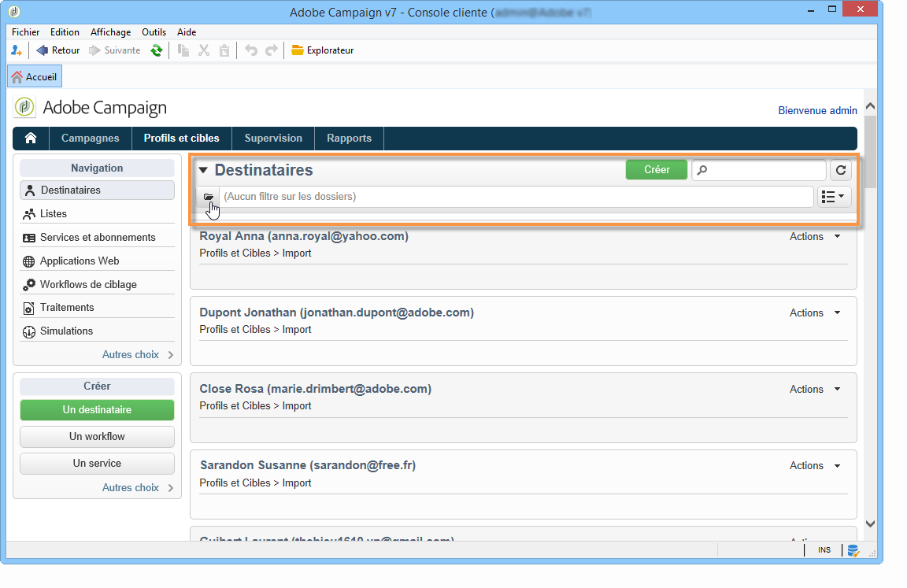Viewport: 907px width, 588px height.
Task: Click Bienvenue admin link
Action: tap(817, 110)
